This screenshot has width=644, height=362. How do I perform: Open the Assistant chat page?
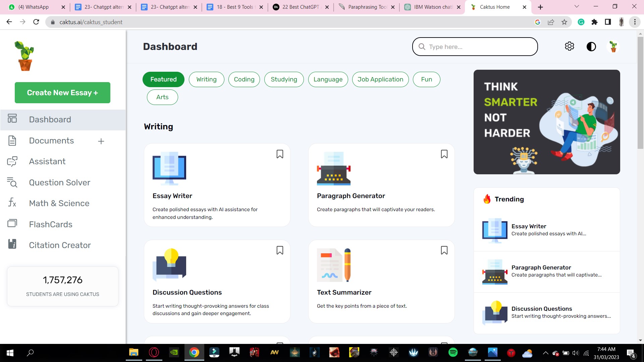click(x=47, y=162)
